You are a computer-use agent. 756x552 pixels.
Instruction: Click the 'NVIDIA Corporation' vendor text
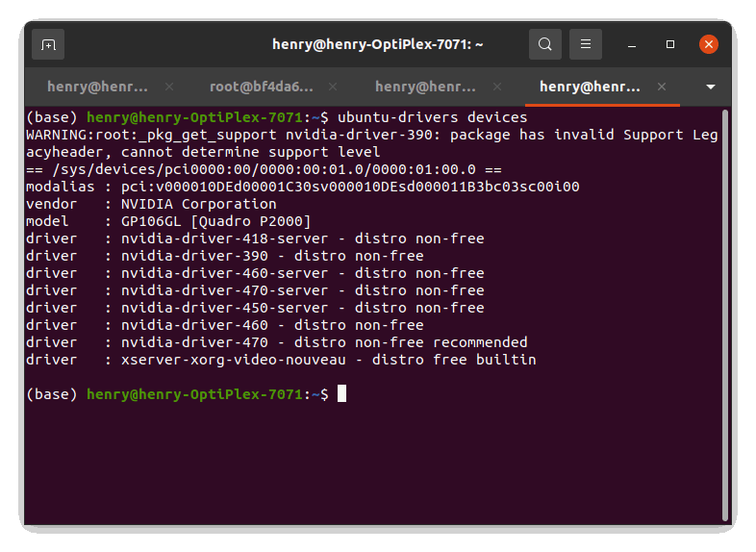pos(199,205)
